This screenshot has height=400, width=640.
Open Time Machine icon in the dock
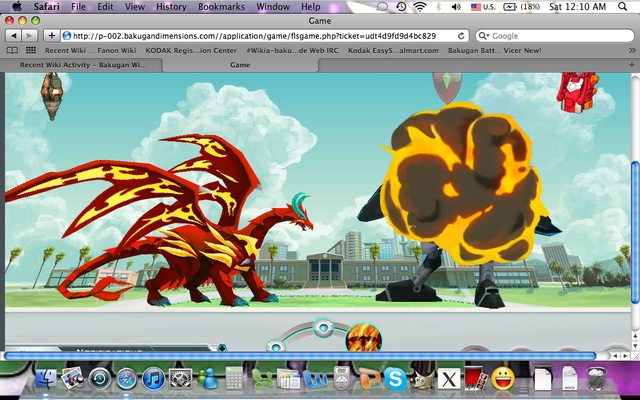pyautogui.click(x=100, y=379)
